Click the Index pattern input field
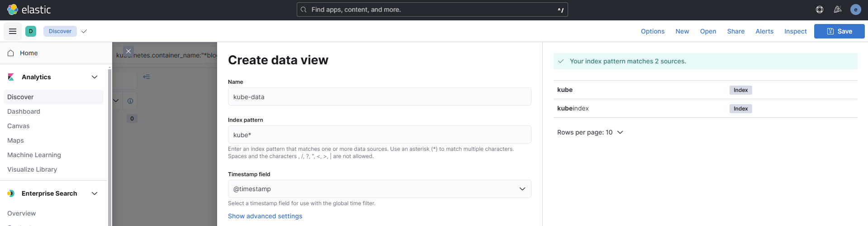 click(x=379, y=135)
